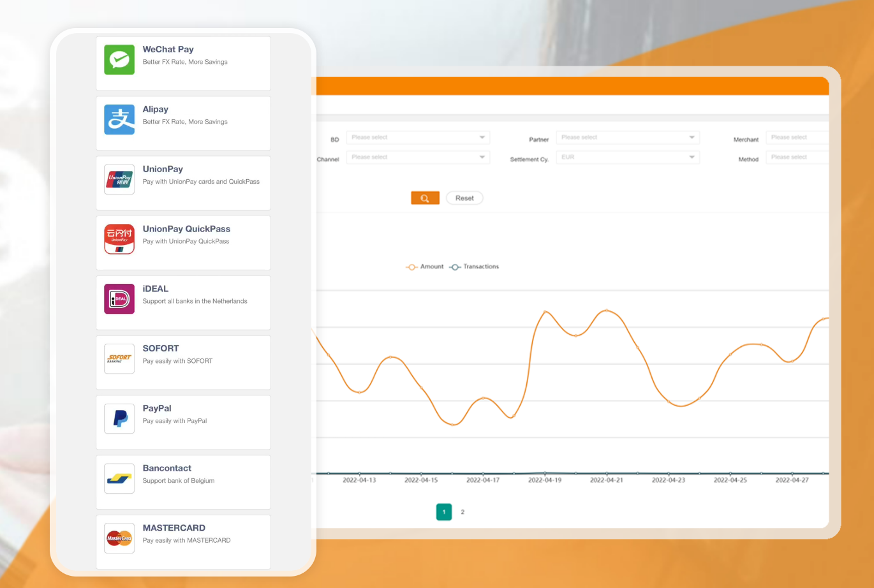874x588 pixels.
Task: Click the MasterCard logo icon
Action: click(x=119, y=538)
